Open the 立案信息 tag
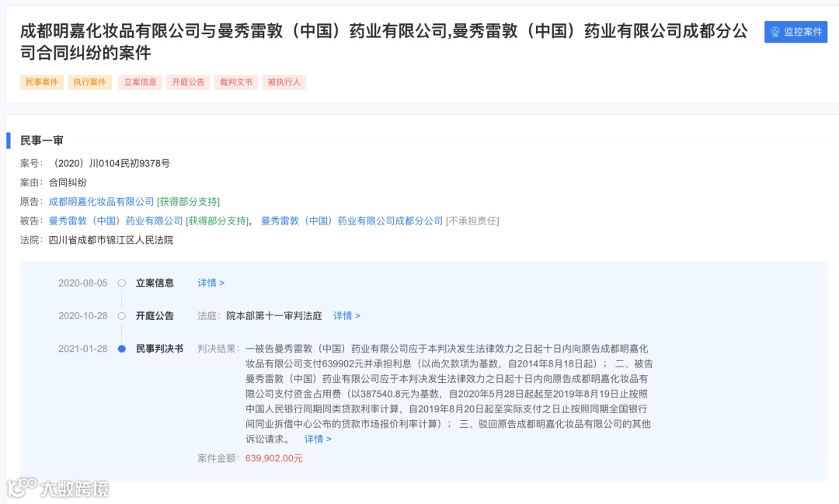The height and width of the screenshot is (504, 839). (140, 82)
